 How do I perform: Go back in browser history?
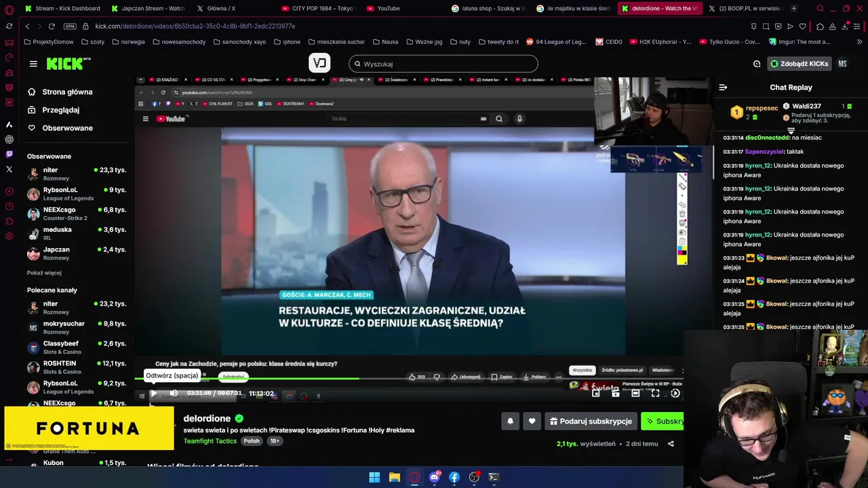pyautogui.click(x=27, y=26)
